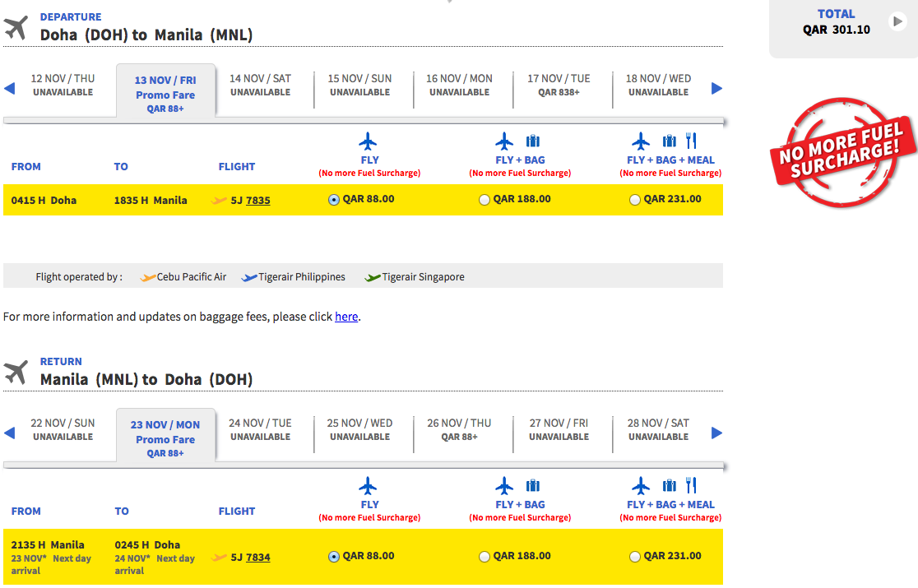The height and width of the screenshot is (588, 918).
Task: Click the departure airplane icon beside Doha to Manila
Action: click(x=16, y=27)
